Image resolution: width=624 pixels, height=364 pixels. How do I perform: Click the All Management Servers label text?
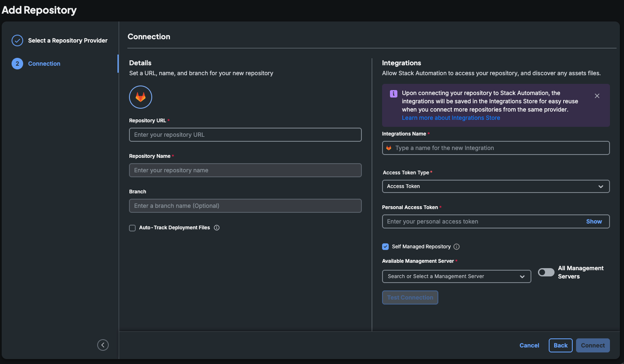click(581, 272)
